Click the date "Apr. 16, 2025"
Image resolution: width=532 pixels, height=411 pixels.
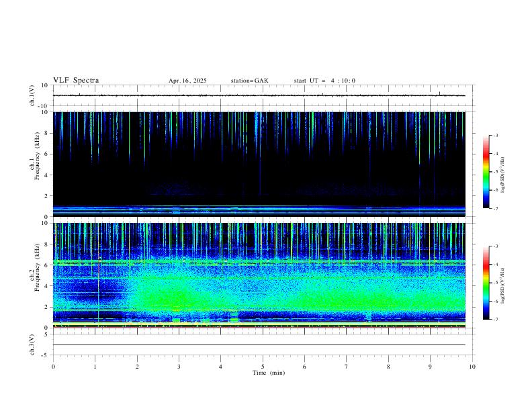(187, 81)
